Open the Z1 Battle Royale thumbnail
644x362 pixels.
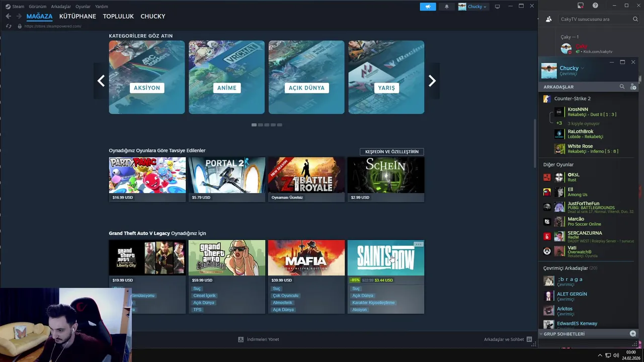click(x=306, y=175)
